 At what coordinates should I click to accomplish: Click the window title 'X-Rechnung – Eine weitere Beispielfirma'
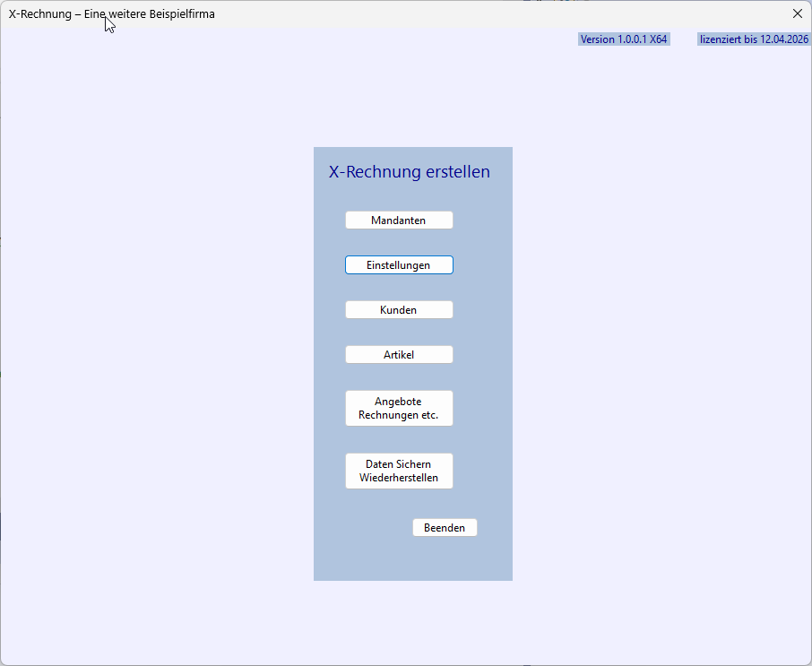[x=112, y=14]
